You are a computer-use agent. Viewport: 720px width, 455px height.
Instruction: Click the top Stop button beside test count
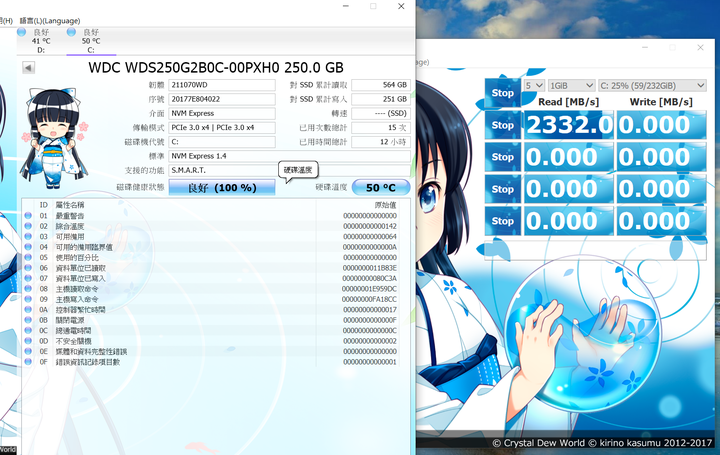click(503, 93)
